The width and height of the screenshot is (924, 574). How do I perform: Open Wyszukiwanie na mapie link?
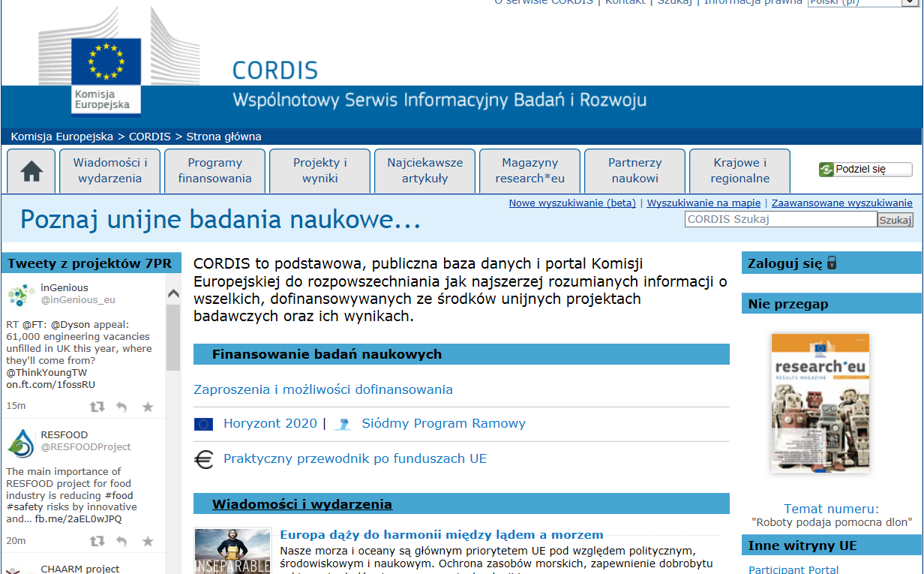[x=703, y=203]
